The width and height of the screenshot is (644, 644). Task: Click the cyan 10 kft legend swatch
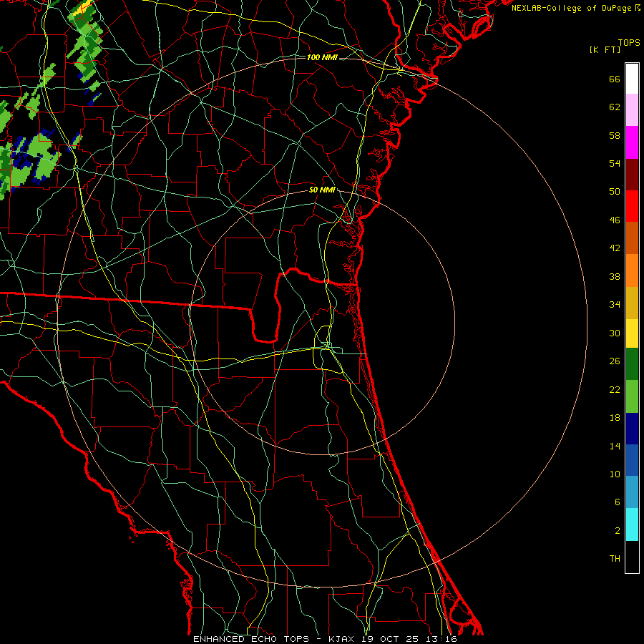pyautogui.click(x=632, y=525)
